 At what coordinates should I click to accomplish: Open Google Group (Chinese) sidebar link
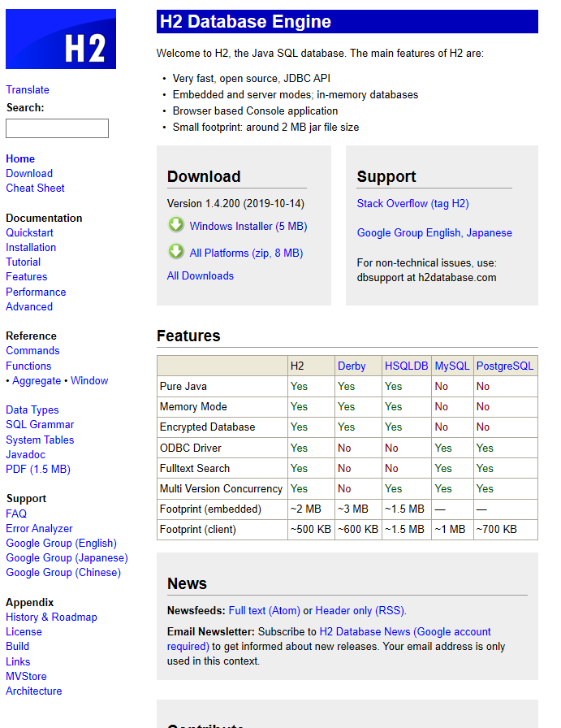click(x=63, y=573)
